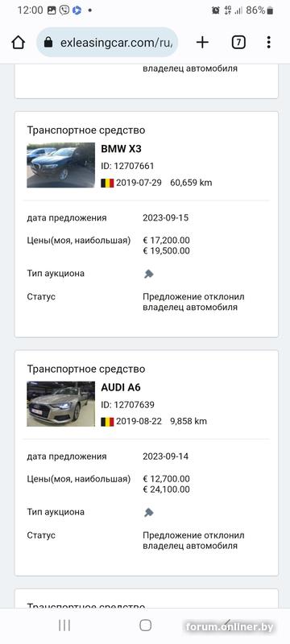Select the ID: 12707639 text
The width and height of the screenshot is (290, 644).
pos(128,405)
